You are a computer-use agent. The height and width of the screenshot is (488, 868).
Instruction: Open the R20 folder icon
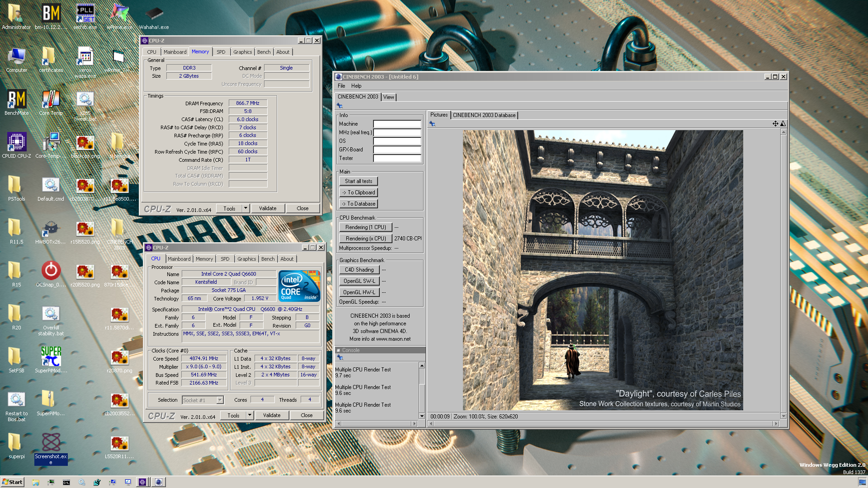(17, 316)
